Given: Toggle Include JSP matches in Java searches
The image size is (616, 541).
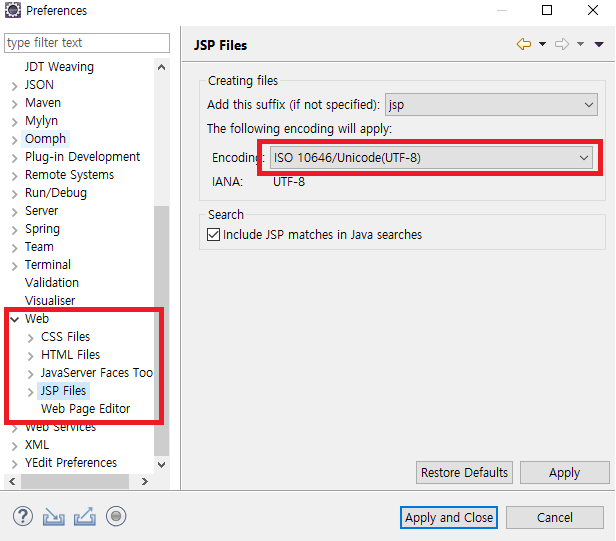Looking at the screenshot, I should point(213,235).
